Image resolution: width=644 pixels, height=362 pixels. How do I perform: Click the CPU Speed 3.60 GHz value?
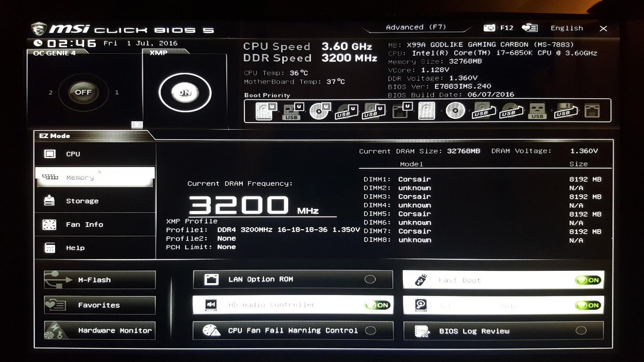(347, 46)
